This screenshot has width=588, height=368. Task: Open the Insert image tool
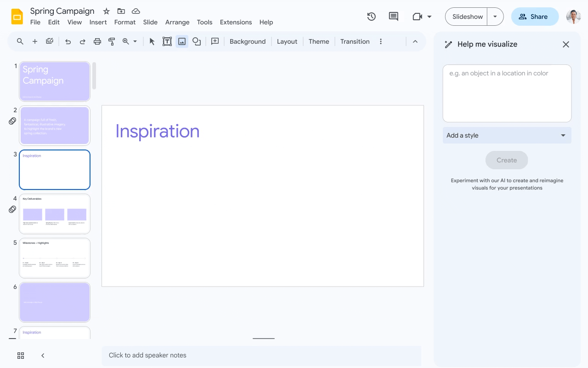coord(182,41)
